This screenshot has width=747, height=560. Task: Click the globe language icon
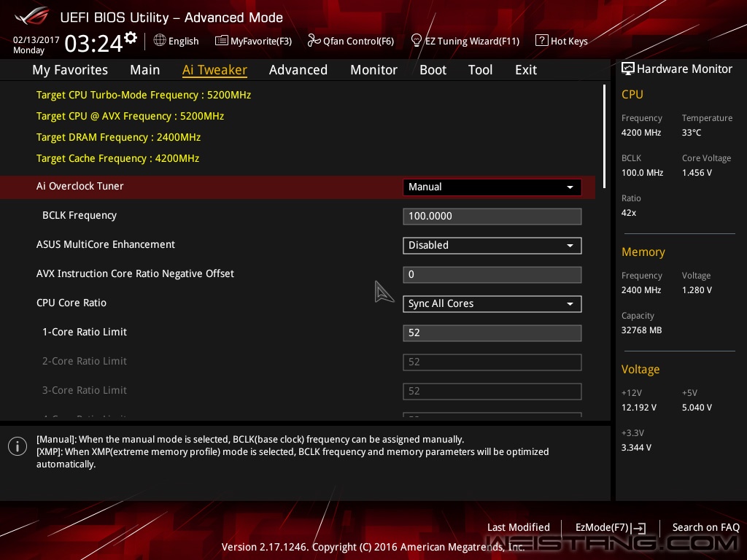point(160,41)
